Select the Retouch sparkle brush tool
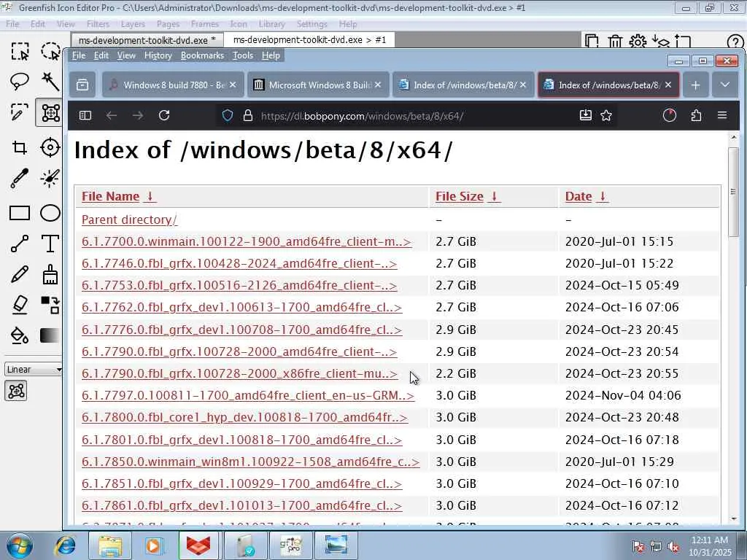Screen dimensions: 747x560 click(50, 178)
